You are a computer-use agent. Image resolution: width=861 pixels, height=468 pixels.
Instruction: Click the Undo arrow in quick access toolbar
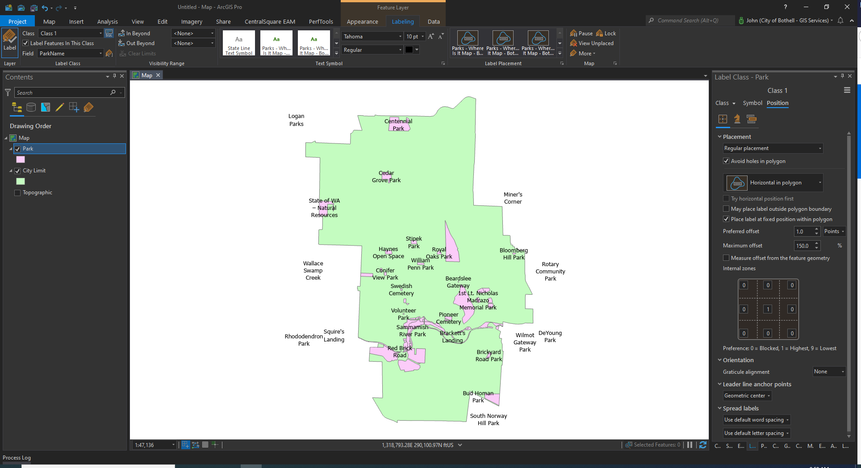pyautogui.click(x=45, y=8)
